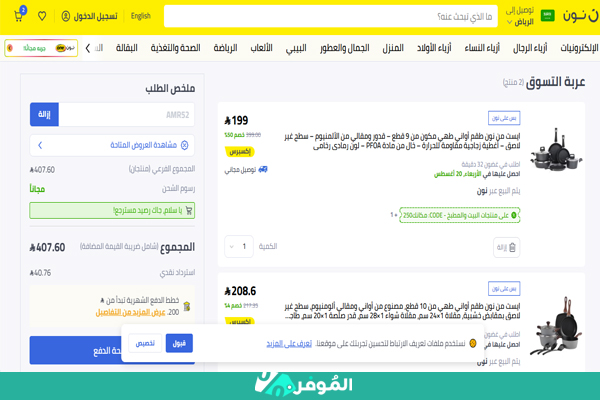Open the wishlist heart icon
This screenshot has height=400, width=600.
[x=42, y=16]
